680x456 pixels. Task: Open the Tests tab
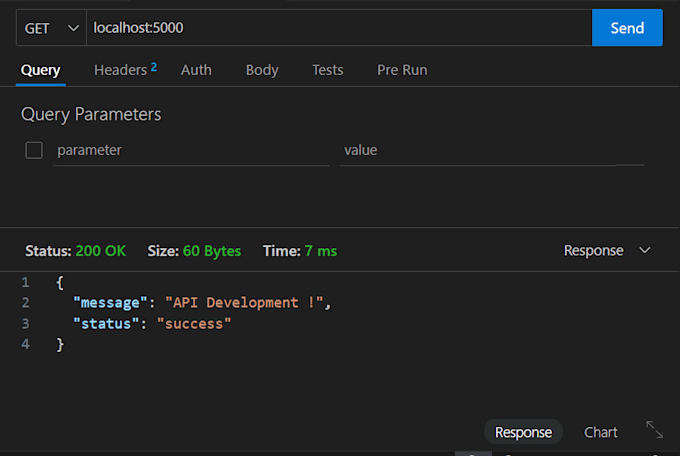point(328,70)
